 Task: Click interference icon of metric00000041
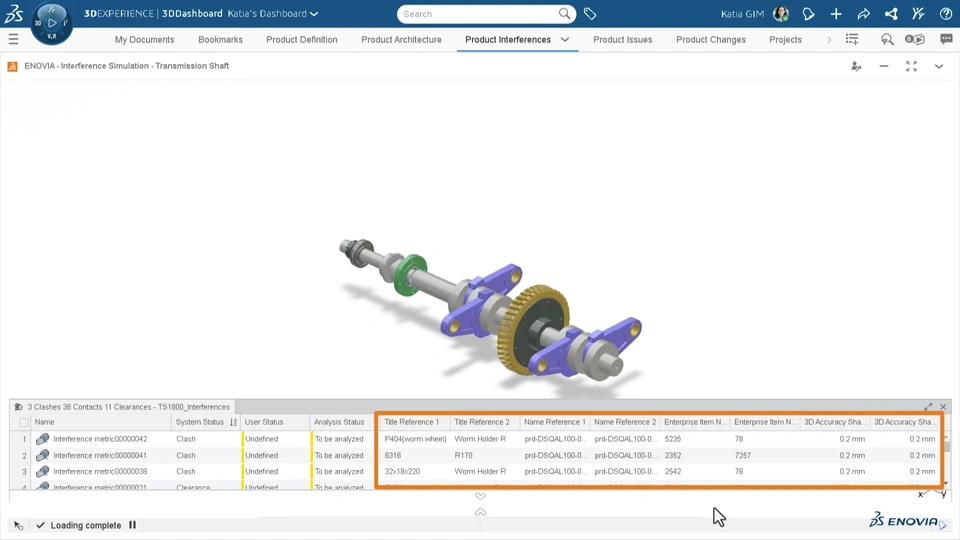[x=42, y=456]
